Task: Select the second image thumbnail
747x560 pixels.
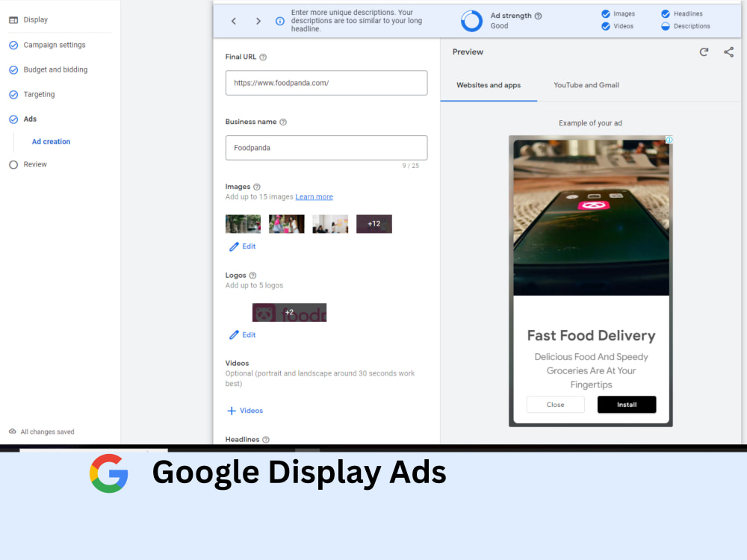Action: click(286, 224)
